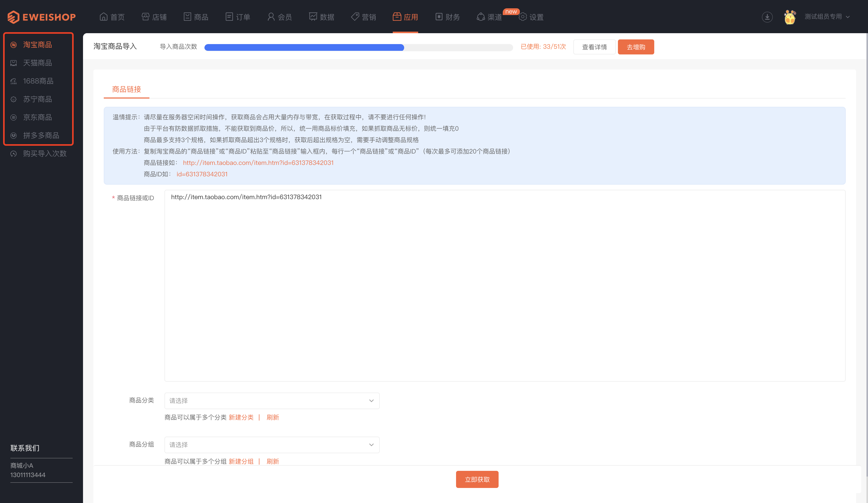Select the 商品链接 tab
Screen dimensions: 868x503
pyautogui.click(x=126, y=89)
